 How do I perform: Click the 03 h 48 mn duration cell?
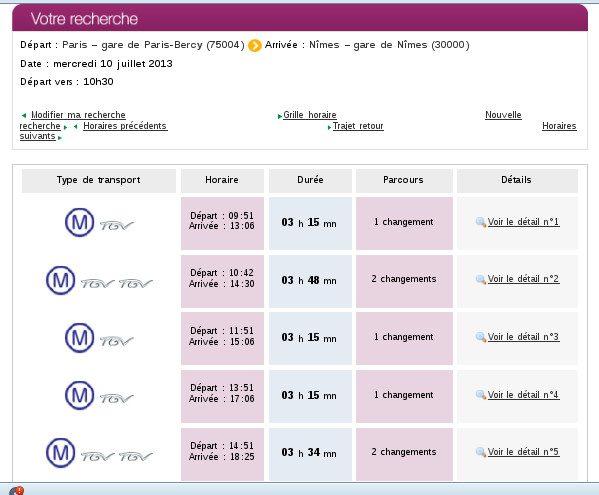click(x=310, y=281)
